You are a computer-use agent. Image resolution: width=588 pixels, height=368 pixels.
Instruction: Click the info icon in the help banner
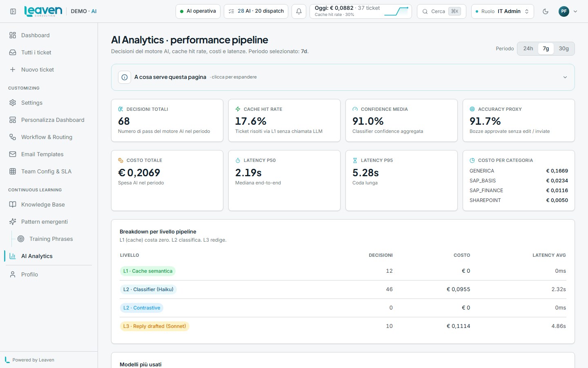pos(125,77)
